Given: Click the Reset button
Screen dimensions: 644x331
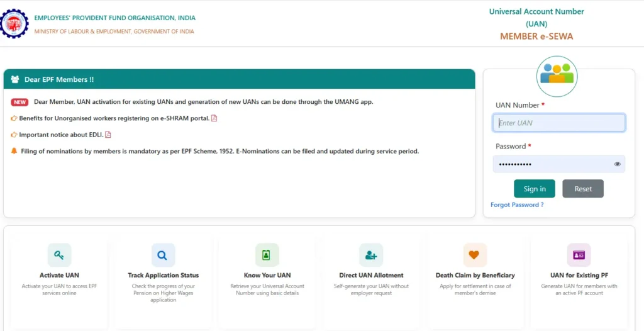Looking at the screenshot, I should pyautogui.click(x=583, y=189).
